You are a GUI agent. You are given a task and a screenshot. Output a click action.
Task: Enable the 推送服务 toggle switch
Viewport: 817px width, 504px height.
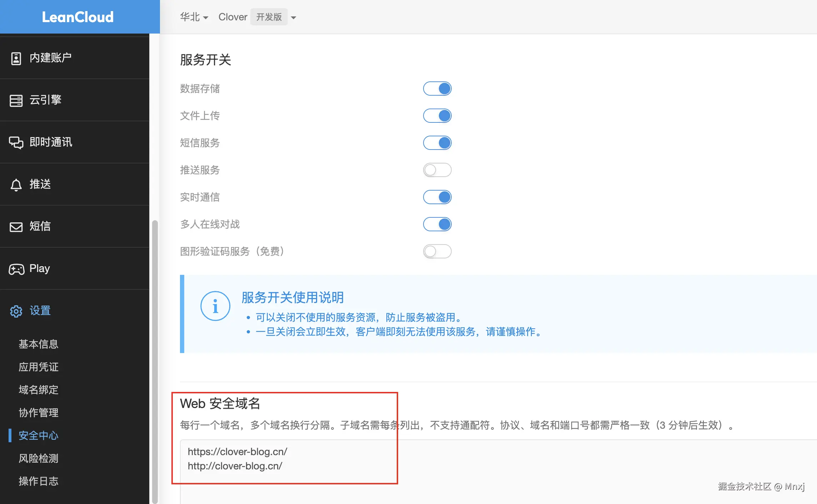point(437,170)
